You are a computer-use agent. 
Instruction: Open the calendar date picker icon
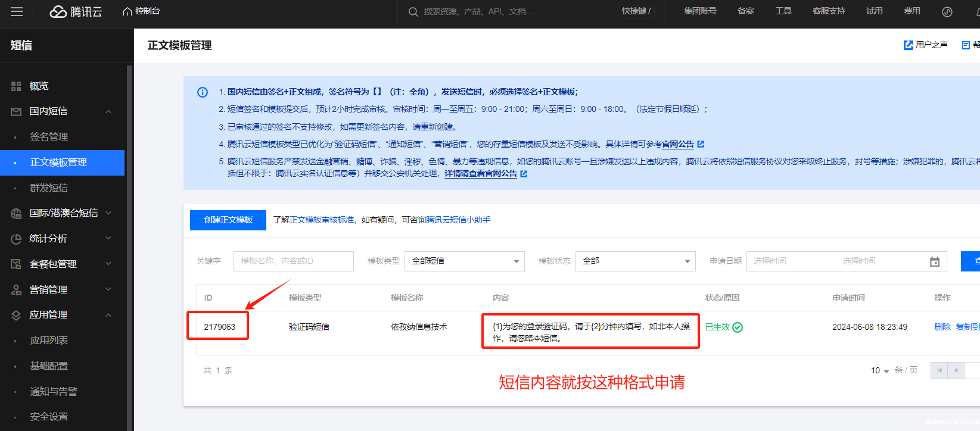(x=934, y=261)
